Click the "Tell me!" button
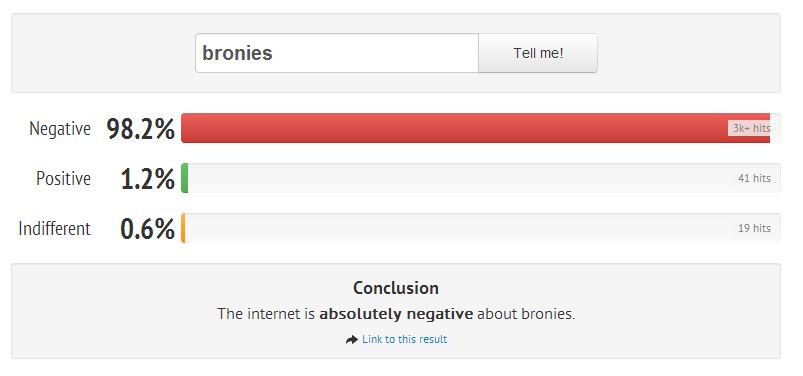Image resolution: width=803 pixels, height=376 pixels. [538, 53]
